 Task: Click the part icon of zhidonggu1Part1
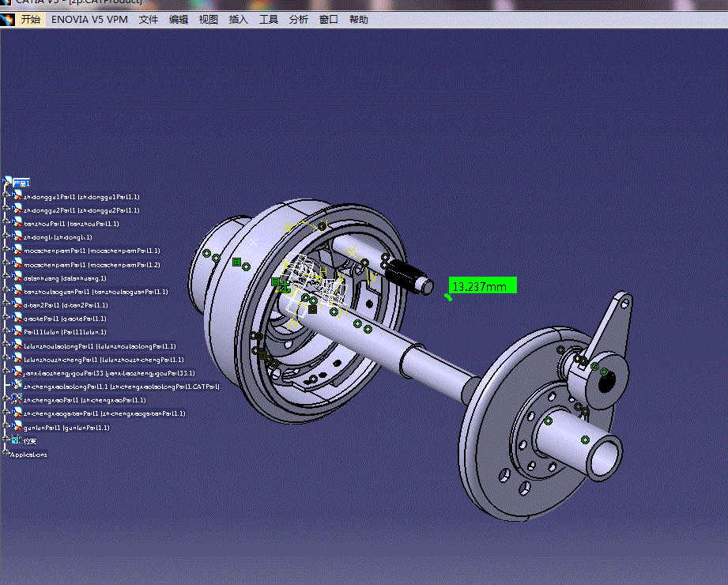click(x=17, y=195)
